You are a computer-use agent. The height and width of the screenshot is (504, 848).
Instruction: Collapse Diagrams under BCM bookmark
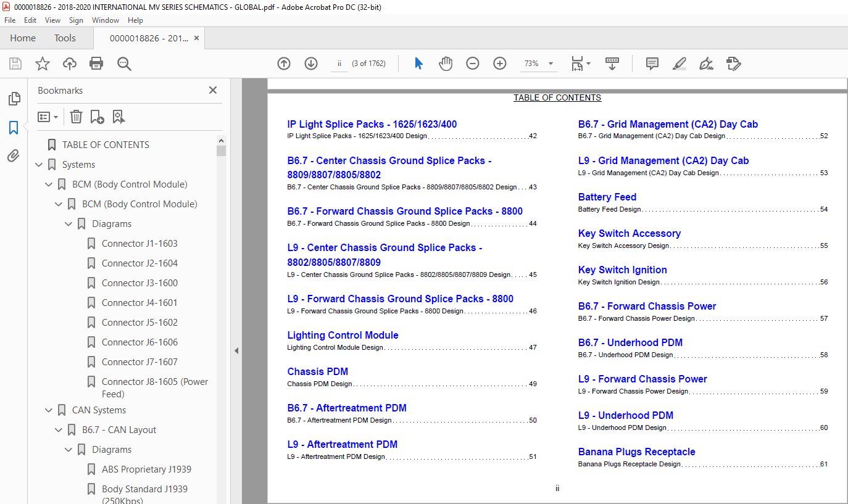click(69, 224)
